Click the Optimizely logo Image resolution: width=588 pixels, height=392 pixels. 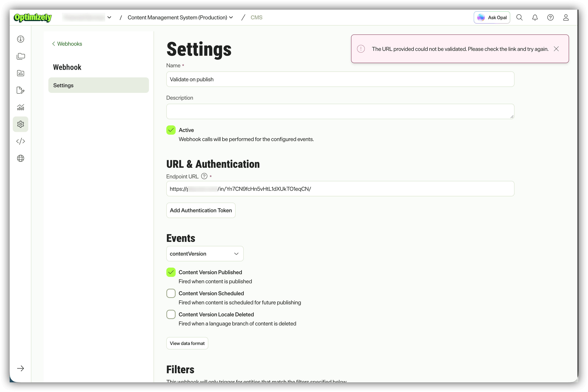(x=33, y=17)
